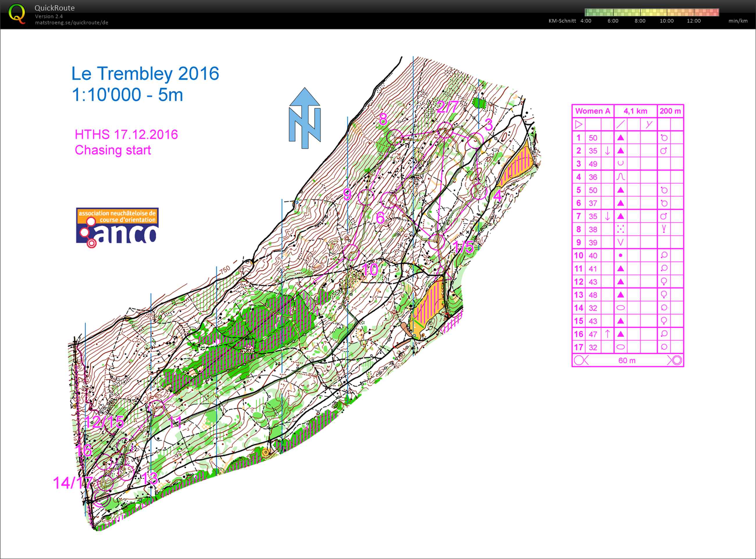Click the 4,1 km course length cell
The width and height of the screenshot is (756, 559).
point(635,111)
